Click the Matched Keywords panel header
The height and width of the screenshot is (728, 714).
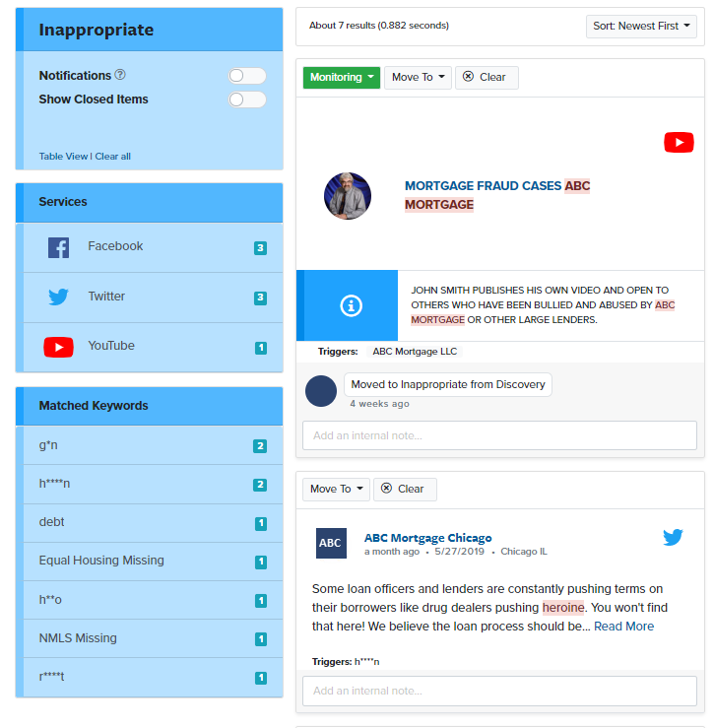[x=150, y=406]
